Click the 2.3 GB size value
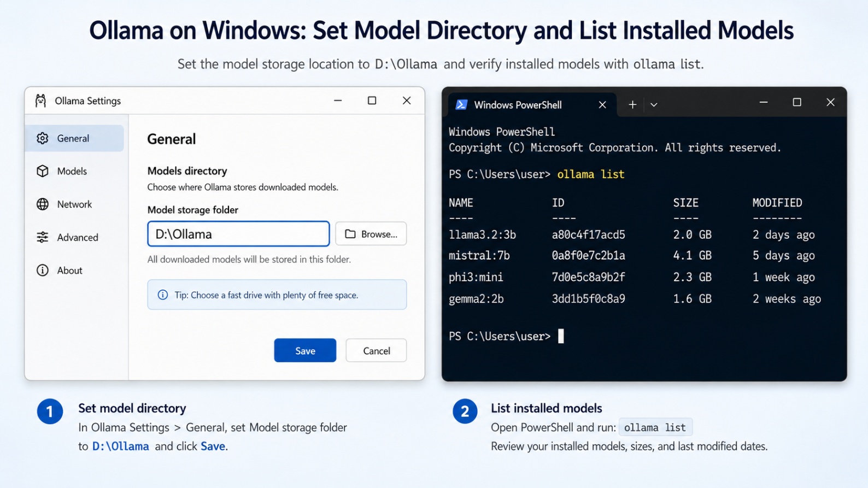868x488 pixels. tap(693, 277)
